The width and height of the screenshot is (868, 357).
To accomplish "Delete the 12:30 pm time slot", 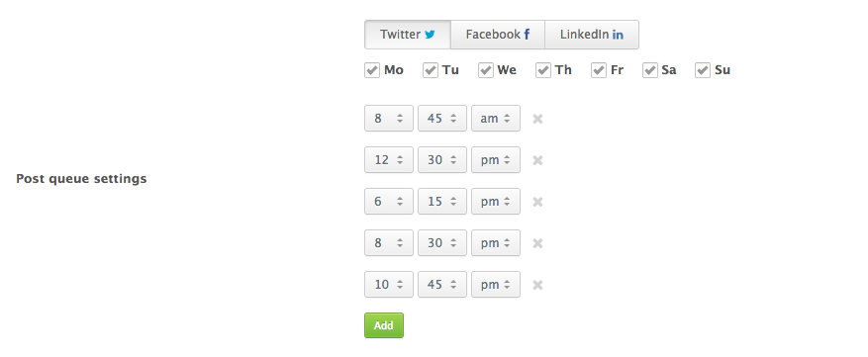I will point(537,160).
